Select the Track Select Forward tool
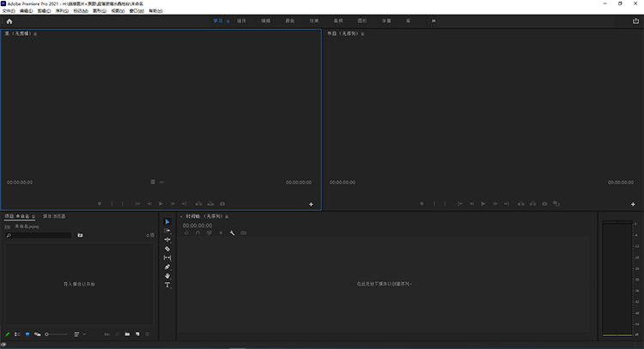The width and height of the screenshot is (644, 349). coord(167,231)
